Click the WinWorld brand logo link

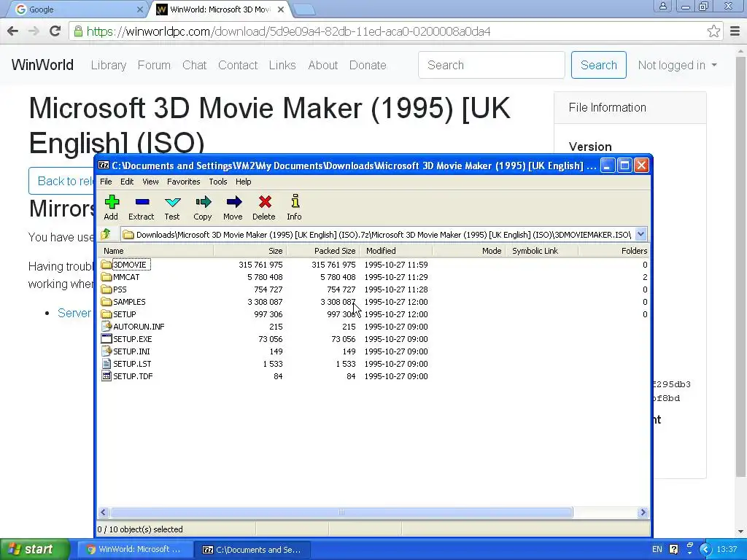pos(42,65)
